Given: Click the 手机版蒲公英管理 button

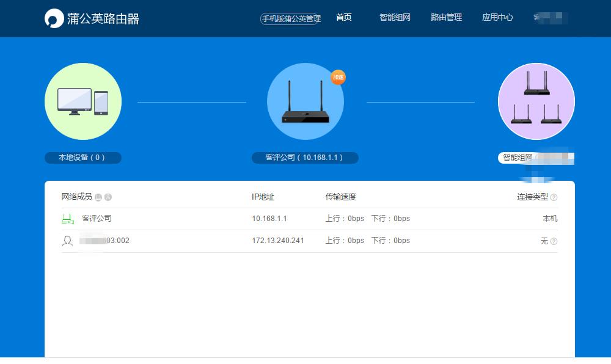Looking at the screenshot, I should coord(290,19).
